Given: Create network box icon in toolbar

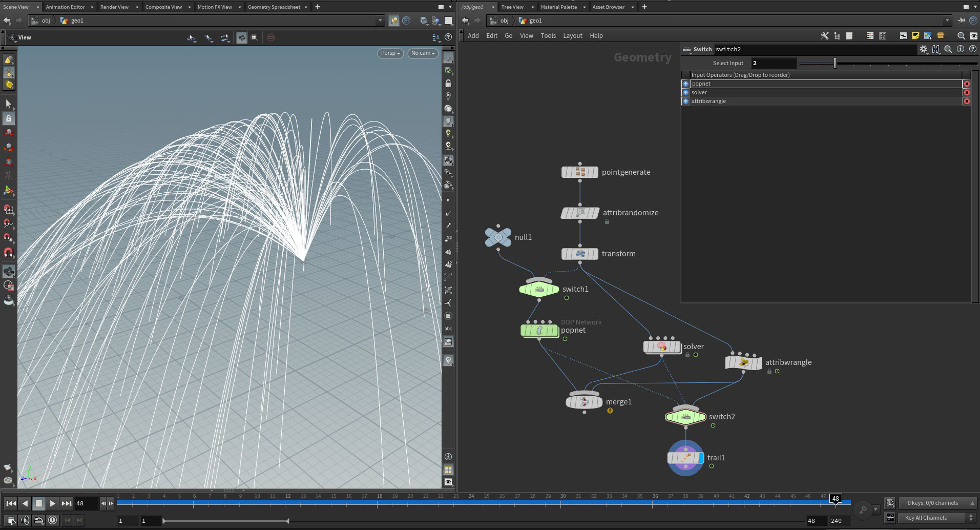Looking at the screenshot, I should (x=903, y=36).
